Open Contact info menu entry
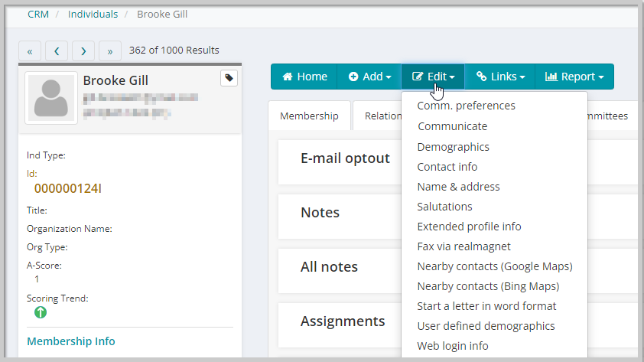 coord(447,167)
